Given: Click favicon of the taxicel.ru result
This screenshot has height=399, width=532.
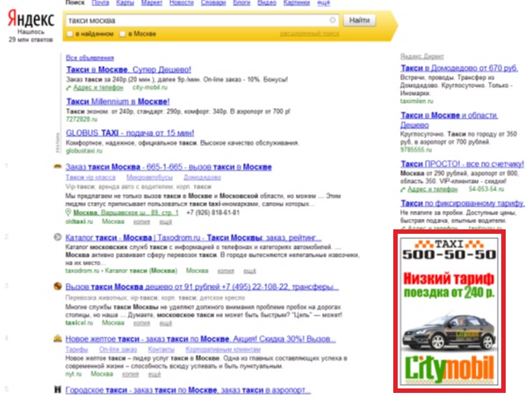Looking at the screenshot, I should coord(58,287).
